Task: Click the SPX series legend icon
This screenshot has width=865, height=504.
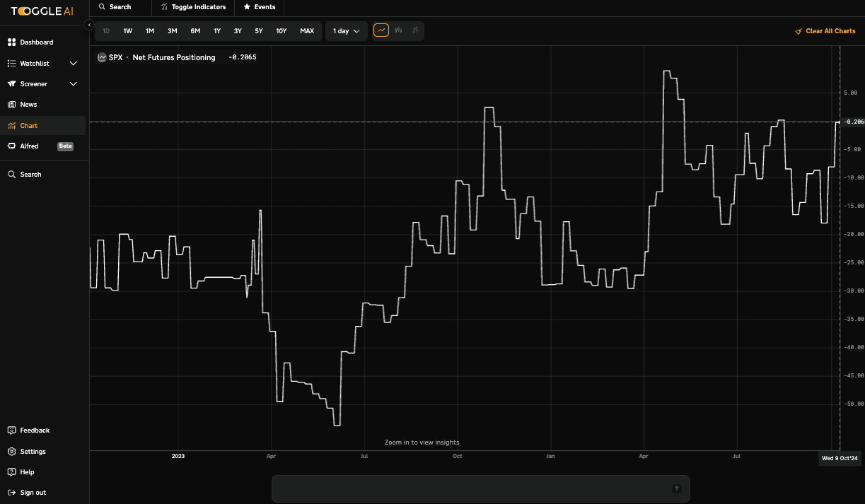Action: point(102,57)
